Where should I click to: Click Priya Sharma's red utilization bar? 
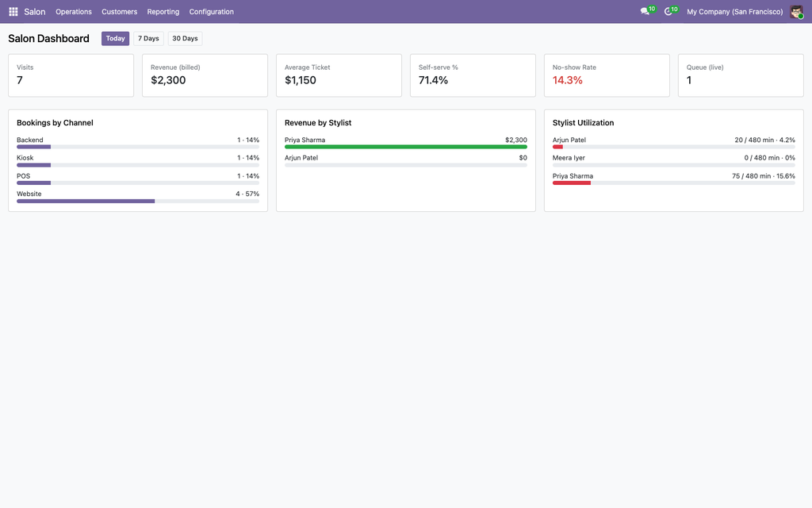572,183
